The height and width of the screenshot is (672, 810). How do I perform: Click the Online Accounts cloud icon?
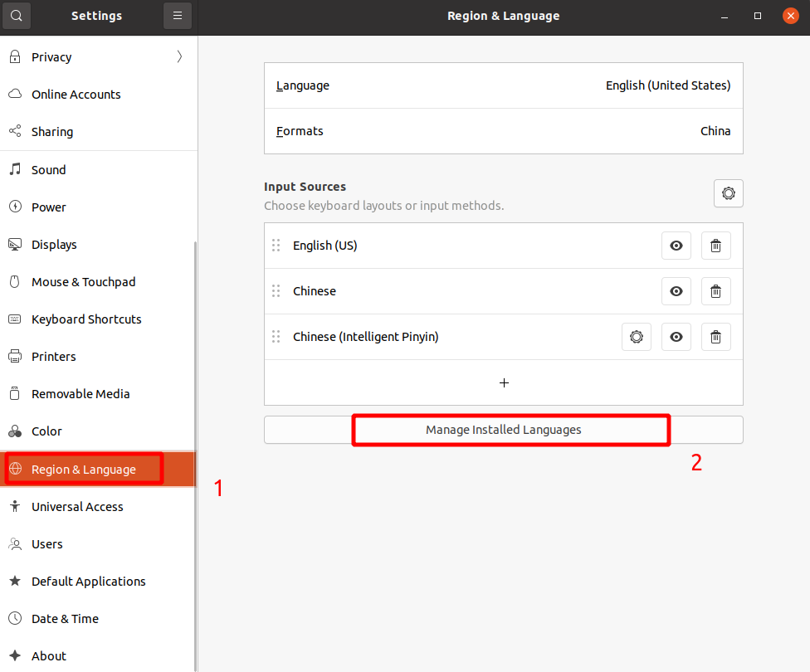(15, 94)
